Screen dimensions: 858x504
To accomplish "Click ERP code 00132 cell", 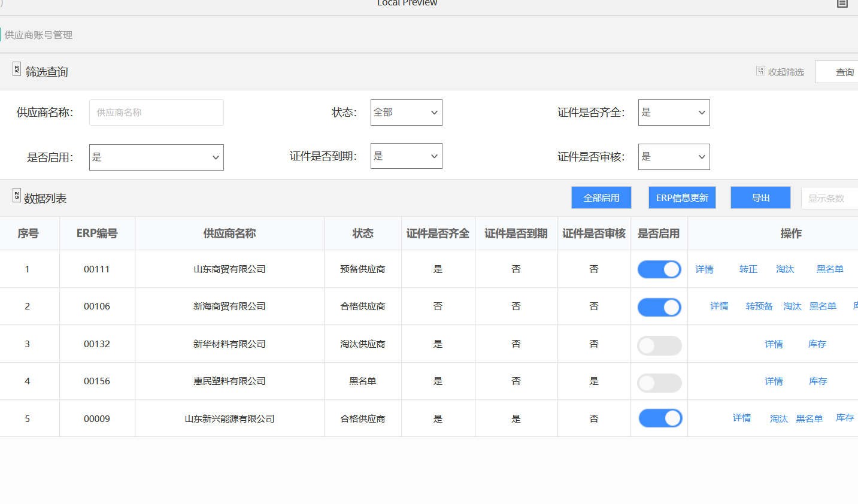I will point(97,344).
